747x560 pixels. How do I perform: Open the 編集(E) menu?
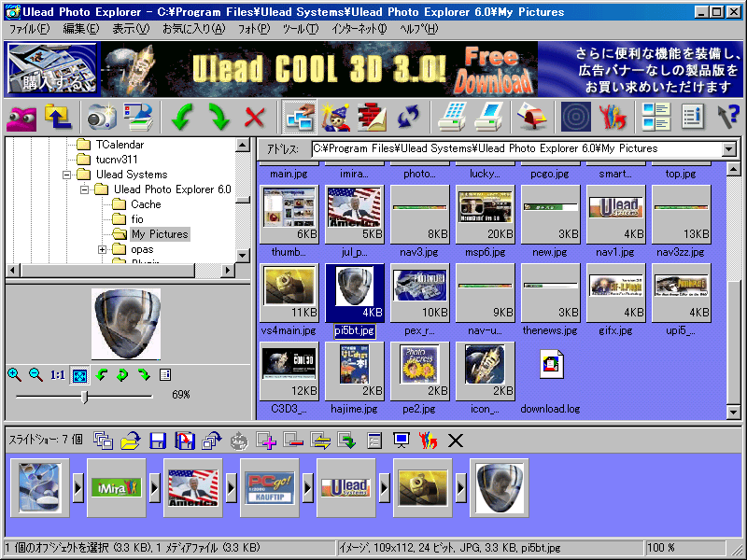81,29
